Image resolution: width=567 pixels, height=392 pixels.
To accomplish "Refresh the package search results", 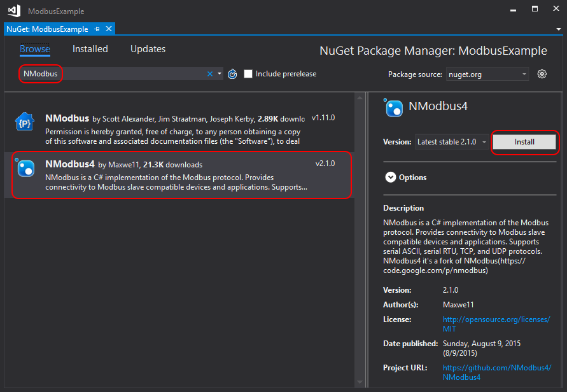I will coord(232,74).
